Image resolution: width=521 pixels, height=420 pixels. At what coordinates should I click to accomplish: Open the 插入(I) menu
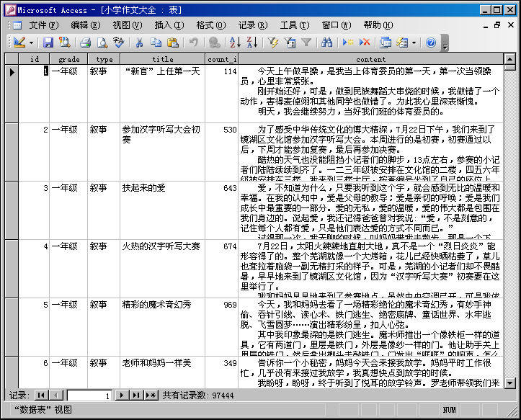click(x=169, y=25)
